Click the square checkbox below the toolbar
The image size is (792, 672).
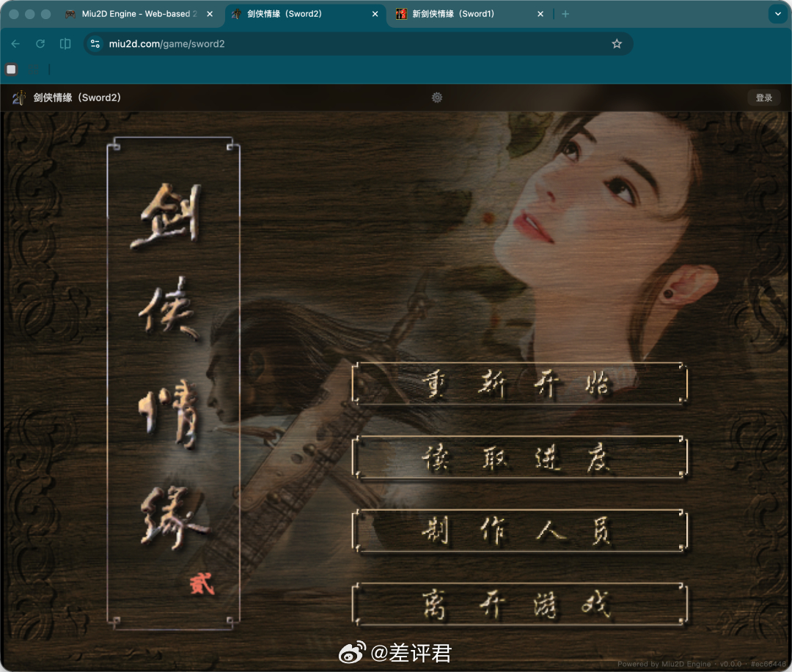pos(11,68)
